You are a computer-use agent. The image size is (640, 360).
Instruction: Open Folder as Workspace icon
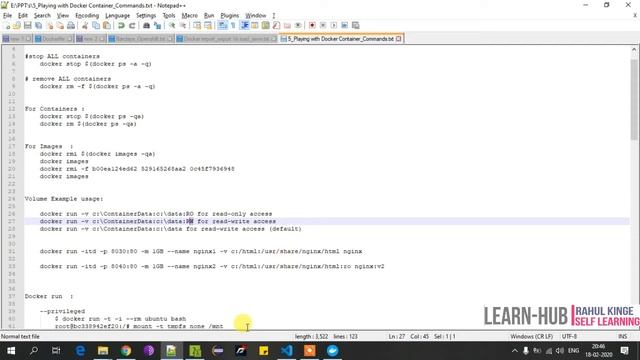[x=287, y=25]
